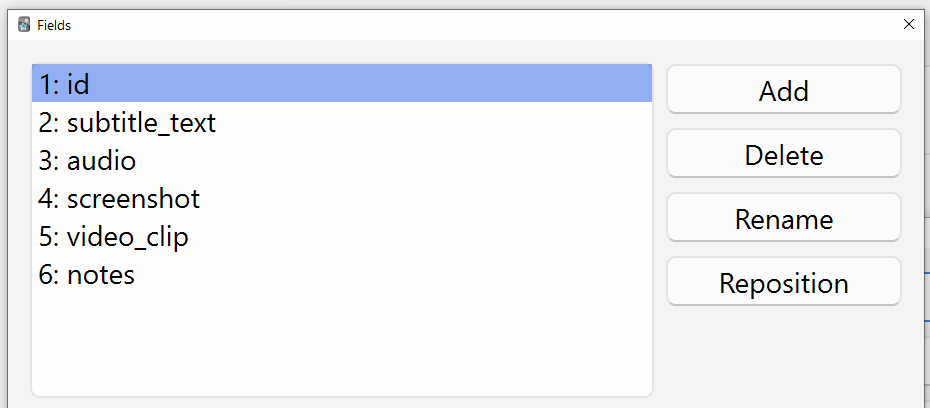This screenshot has height=408, width=930.
Task: Click the currently highlighted first field row
Action: (340, 85)
